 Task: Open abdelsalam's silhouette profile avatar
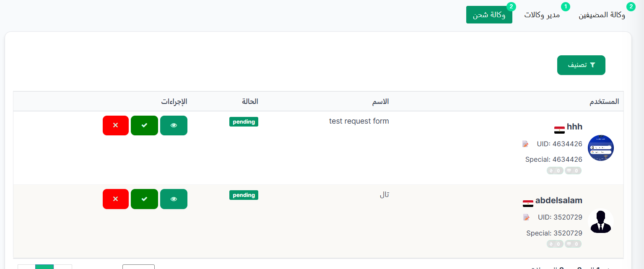[x=601, y=221]
